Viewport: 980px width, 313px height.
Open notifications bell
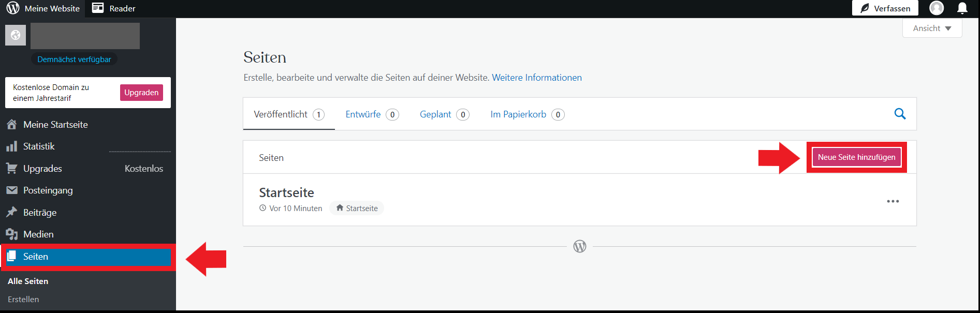point(962,8)
